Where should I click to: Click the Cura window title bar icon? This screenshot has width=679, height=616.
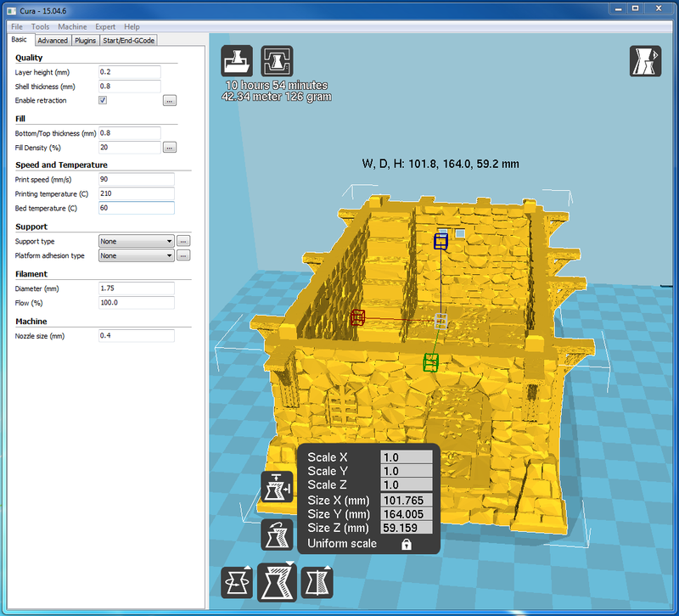(12, 11)
